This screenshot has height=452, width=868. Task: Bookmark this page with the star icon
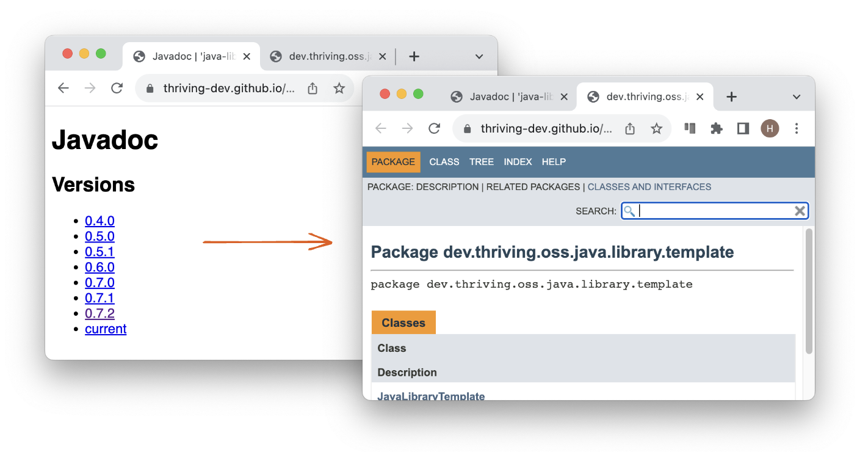(x=656, y=128)
